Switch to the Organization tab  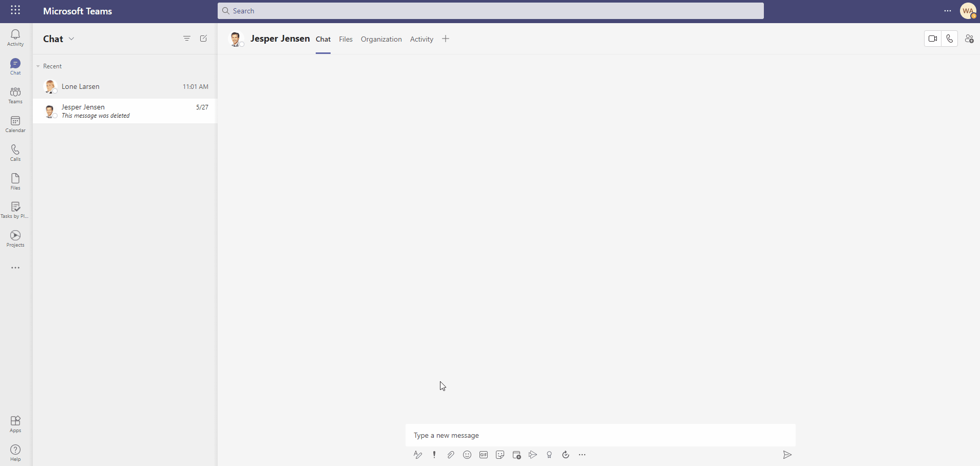(381, 39)
